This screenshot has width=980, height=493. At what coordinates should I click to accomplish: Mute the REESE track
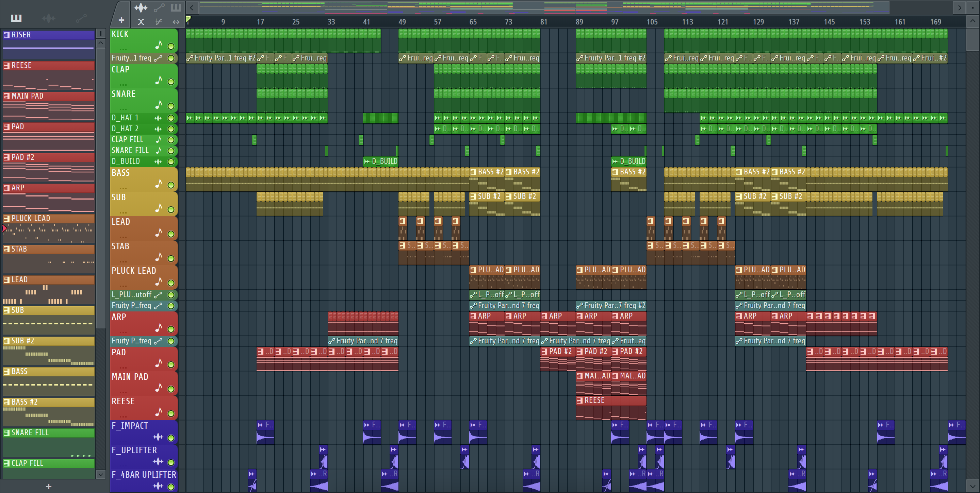coord(171,413)
